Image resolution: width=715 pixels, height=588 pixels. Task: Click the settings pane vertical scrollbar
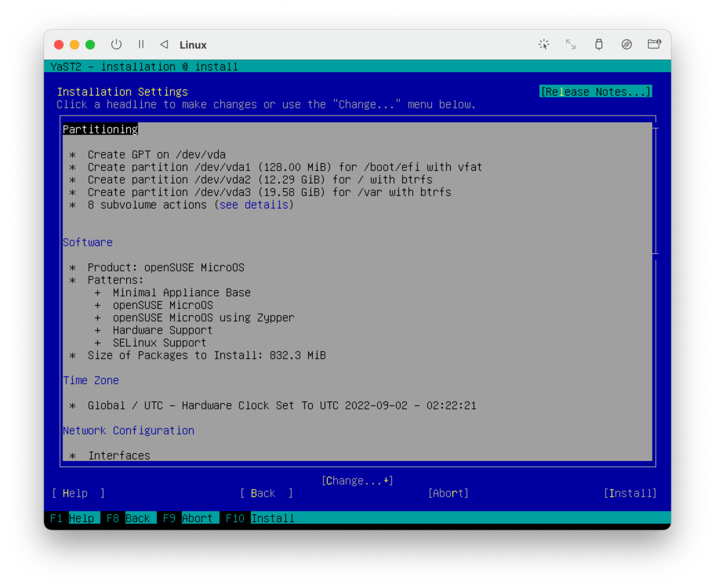(655, 191)
